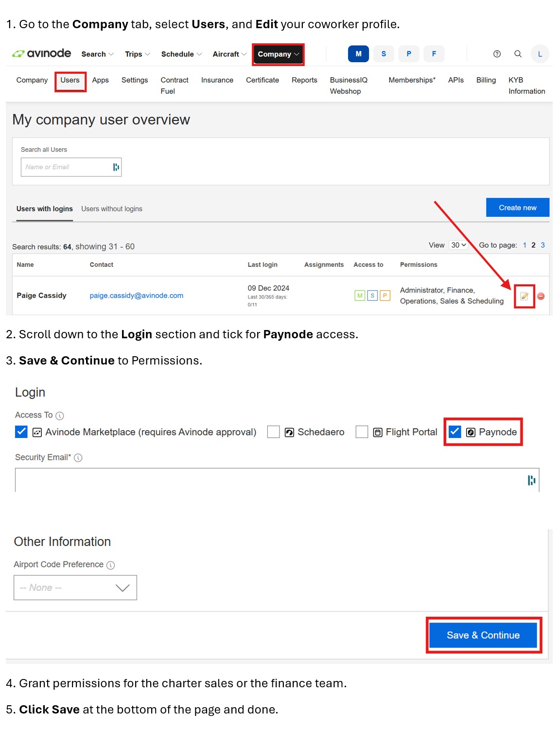Open the KYB Information sub-tab
Viewport: 560px width, 731px height.
tap(527, 86)
